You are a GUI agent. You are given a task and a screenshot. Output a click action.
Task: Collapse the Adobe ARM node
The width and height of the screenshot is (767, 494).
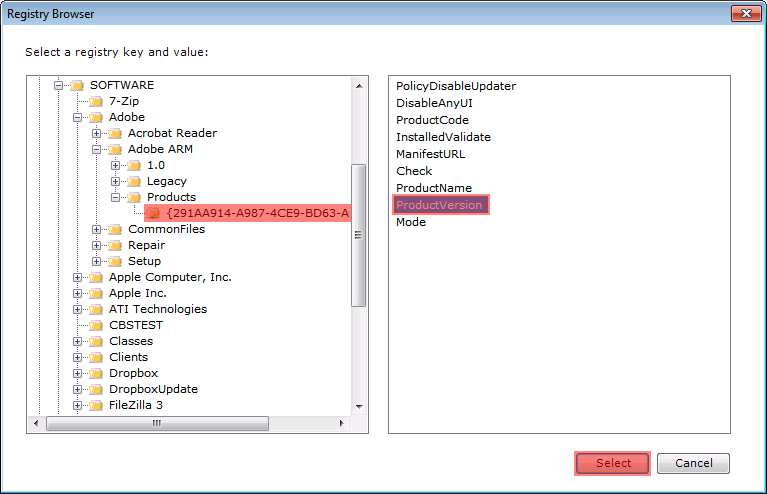click(96, 150)
